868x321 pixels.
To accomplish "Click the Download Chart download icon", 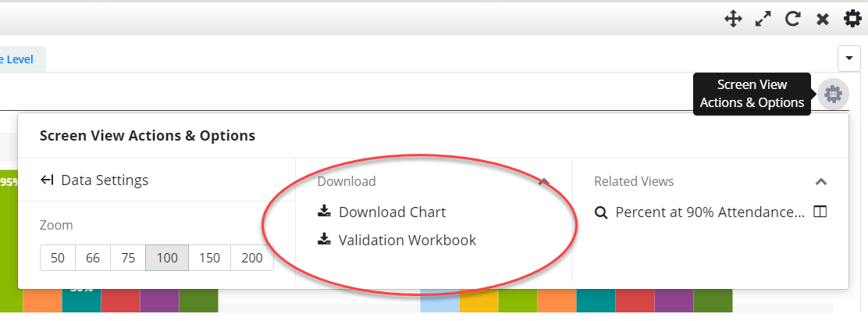I will 325,212.
